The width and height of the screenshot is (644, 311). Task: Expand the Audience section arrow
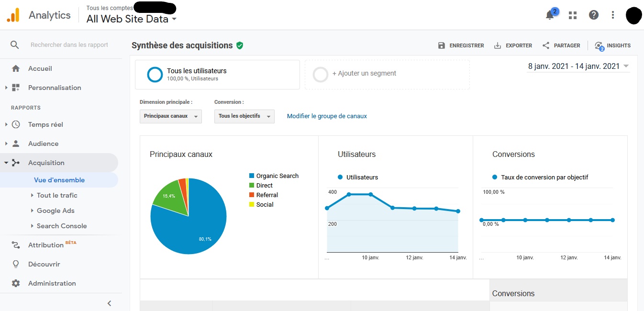(x=6, y=144)
